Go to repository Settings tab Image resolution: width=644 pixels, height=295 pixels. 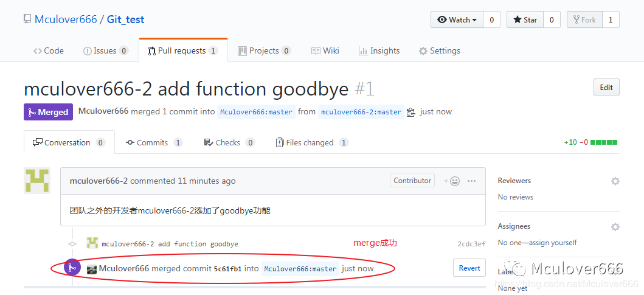click(439, 50)
